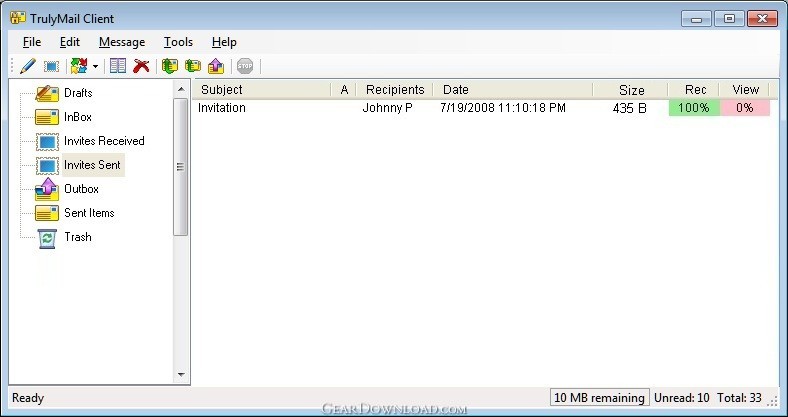The height and width of the screenshot is (417, 788).
Task: Click the folder pane scrollbar thumb
Action: 181,167
